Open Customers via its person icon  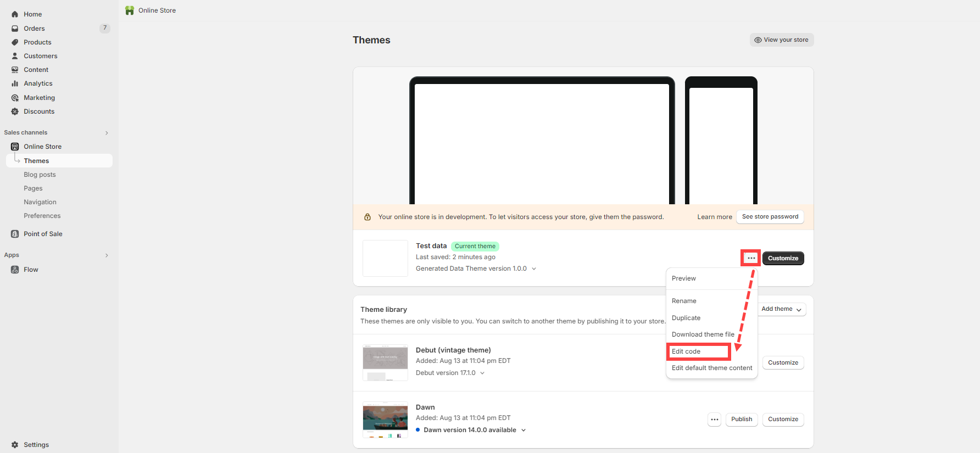[x=15, y=56]
